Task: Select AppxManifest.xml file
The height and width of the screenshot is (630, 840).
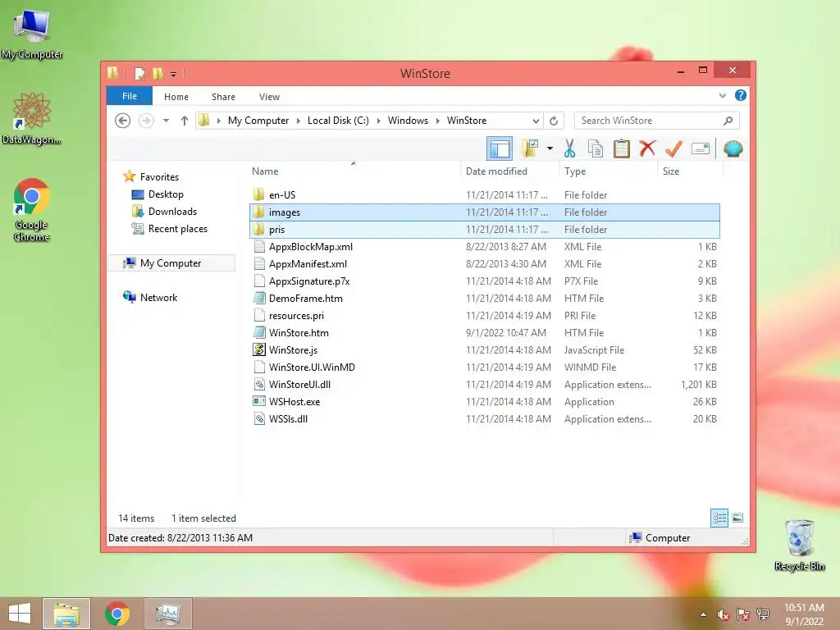Action: tap(484, 263)
